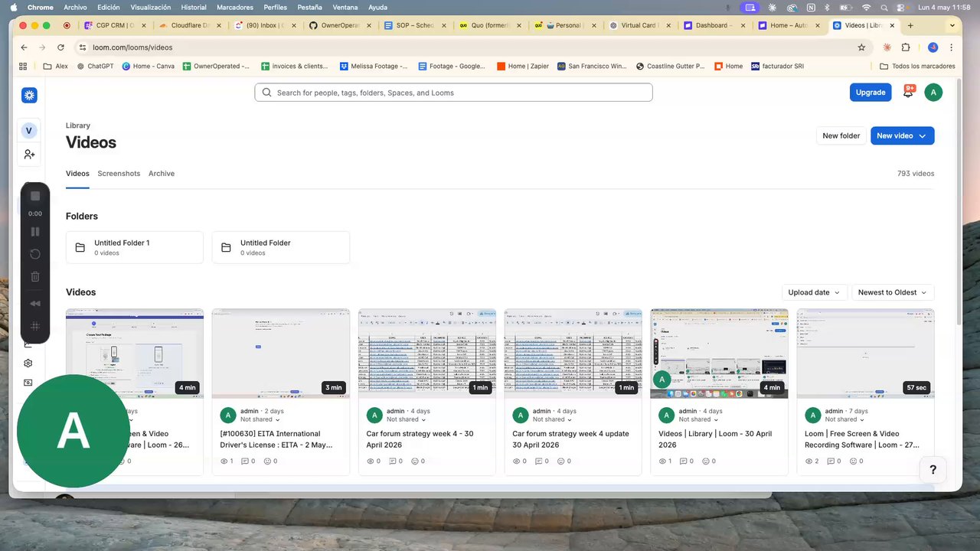Click the rewind icon in recording controls
This screenshot has width=980, height=551.
[35, 304]
